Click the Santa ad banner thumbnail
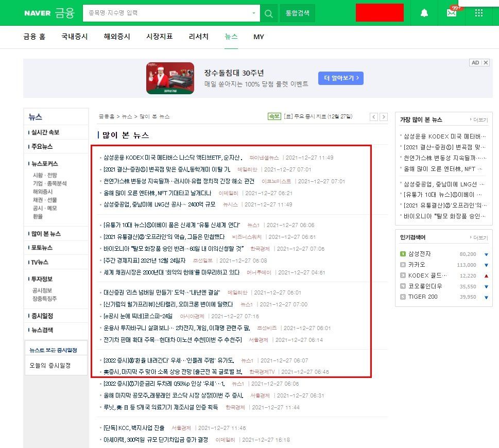This screenshot has width=499, height=448. (x=170, y=78)
